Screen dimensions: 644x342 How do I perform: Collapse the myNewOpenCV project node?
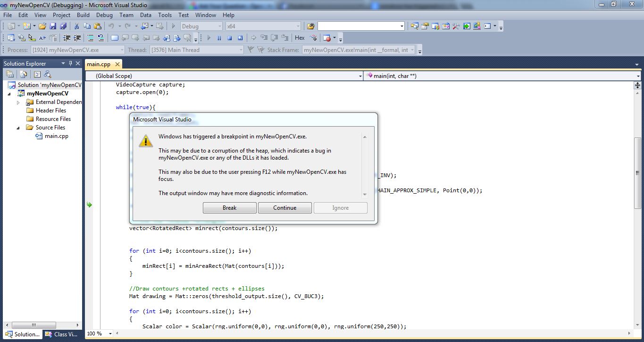coord(9,94)
